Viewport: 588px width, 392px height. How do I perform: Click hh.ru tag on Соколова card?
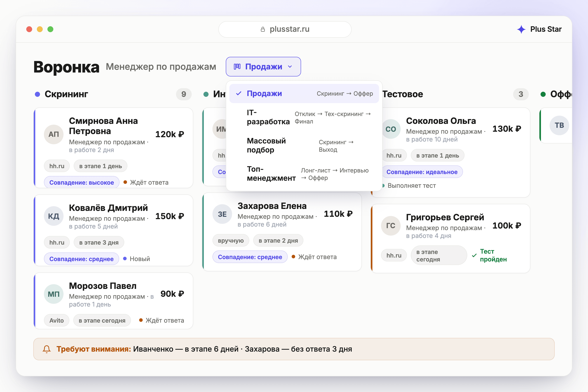[x=394, y=155]
